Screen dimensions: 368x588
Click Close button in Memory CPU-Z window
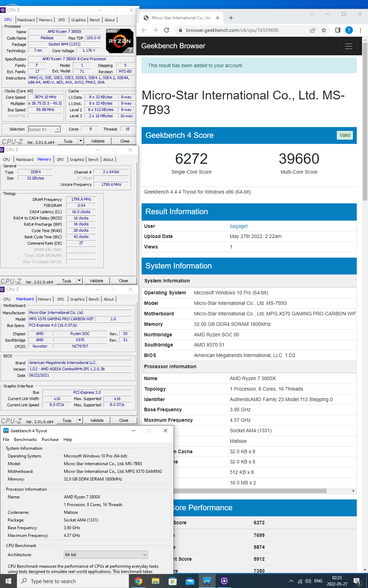click(123, 281)
